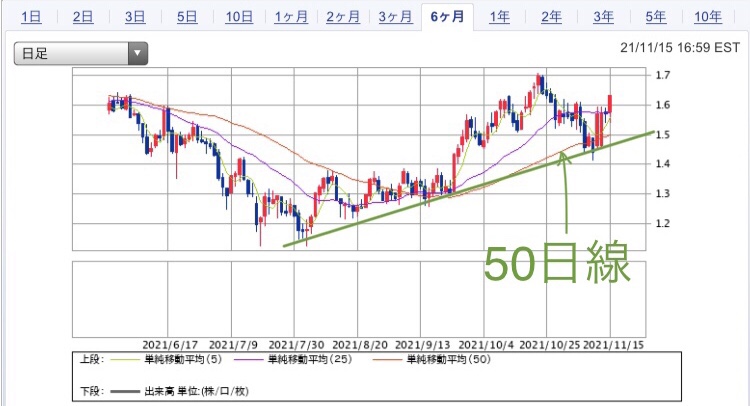Screen dimensions: 750x406
Task: Choose the 5年 range tab
Action: [656, 17]
